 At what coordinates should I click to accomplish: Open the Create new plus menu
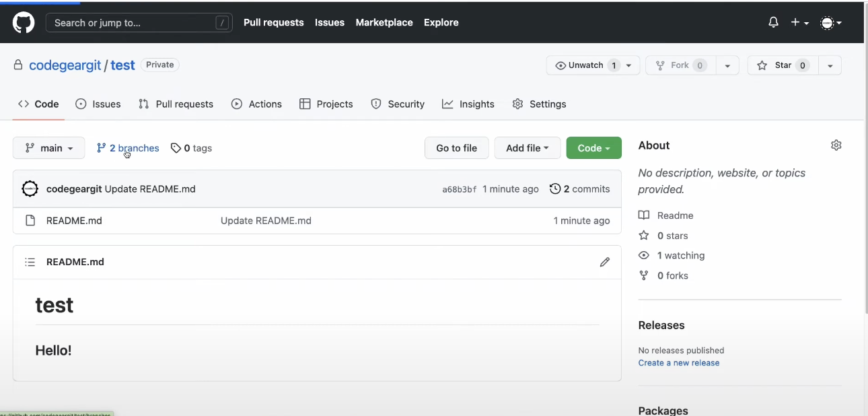pos(798,22)
